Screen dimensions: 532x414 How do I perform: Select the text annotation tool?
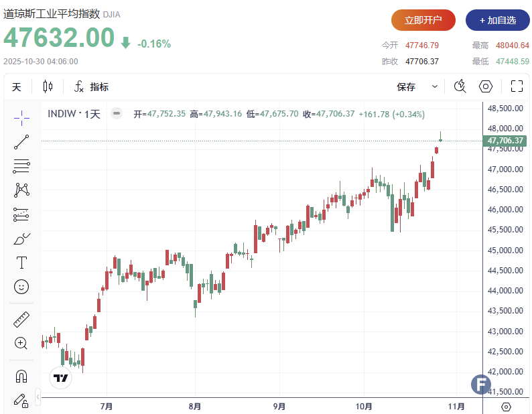21,262
